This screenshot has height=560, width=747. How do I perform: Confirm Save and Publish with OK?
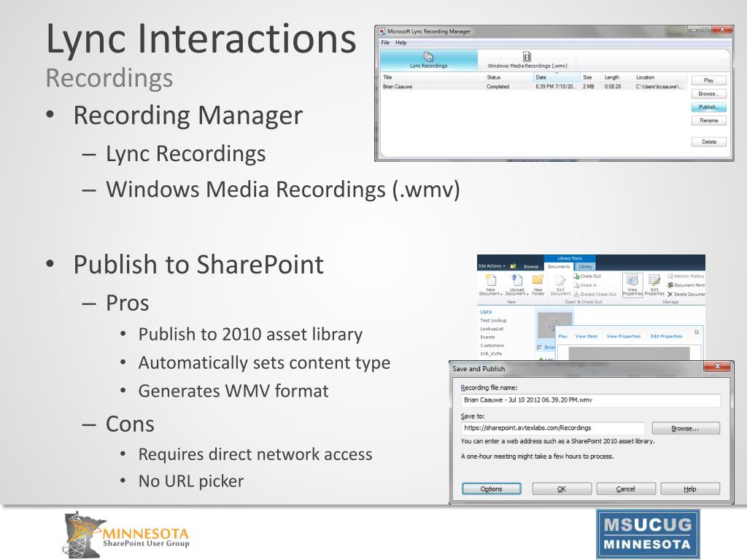pyautogui.click(x=562, y=489)
